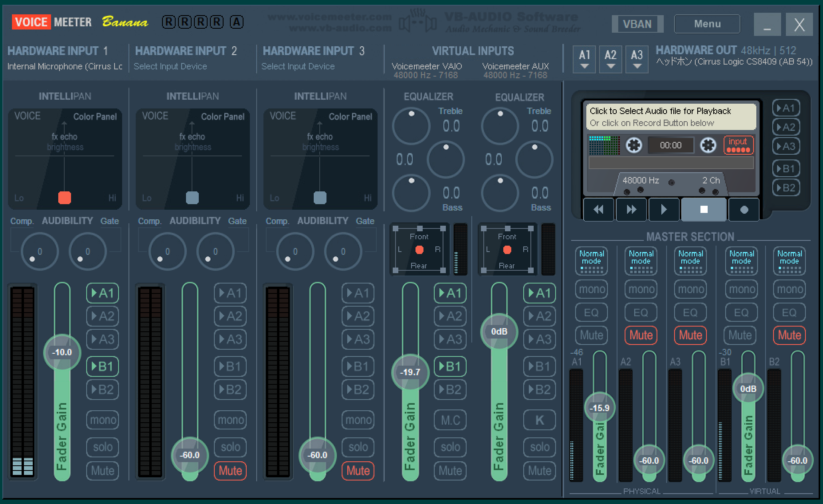Click the cassette stop button
The image size is (823, 504).
[704, 209]
